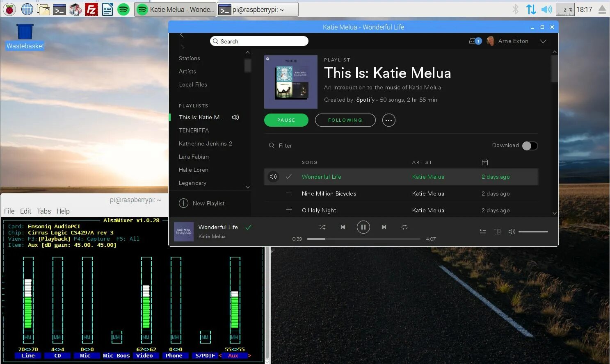The height and width of the screenshot is (364, 610).
Task: Toggle saved checkmark on Wonderful Life row
Action: coord(289,177)
